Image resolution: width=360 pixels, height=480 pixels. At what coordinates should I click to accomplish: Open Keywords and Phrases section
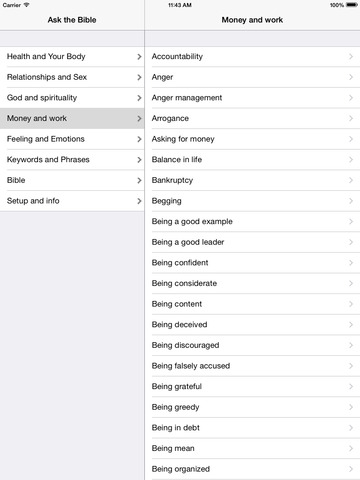pos(72,160)
